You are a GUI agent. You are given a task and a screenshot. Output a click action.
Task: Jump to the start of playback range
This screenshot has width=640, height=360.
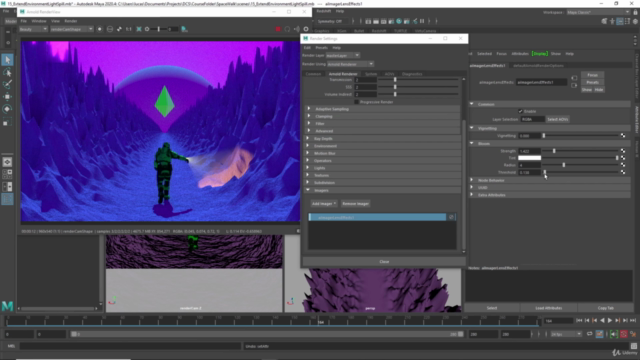(x=579, y=321)
